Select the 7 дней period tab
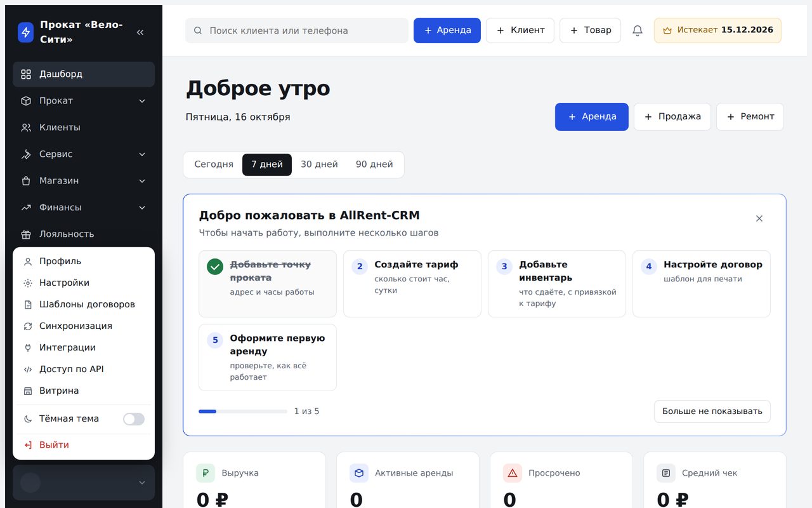 267,164
